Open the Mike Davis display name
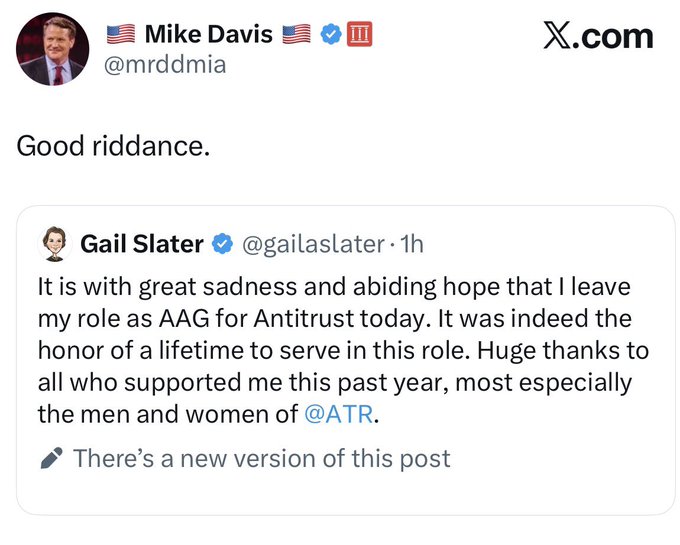680x545 pixels. 208,34
